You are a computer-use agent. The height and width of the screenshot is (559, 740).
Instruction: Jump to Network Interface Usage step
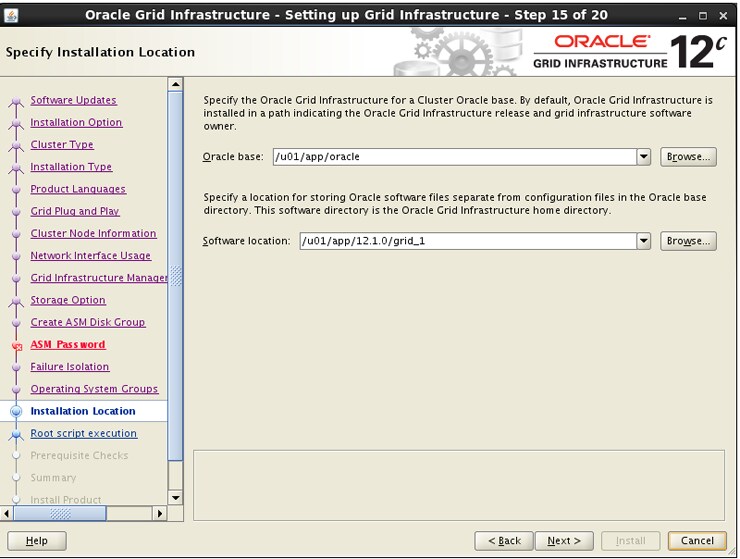tap(91, 255)
